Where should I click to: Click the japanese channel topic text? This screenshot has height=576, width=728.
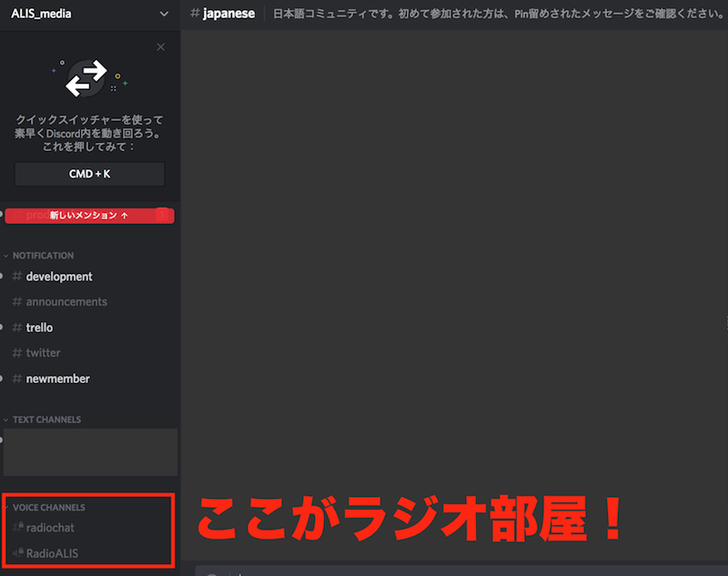[491, 14]
